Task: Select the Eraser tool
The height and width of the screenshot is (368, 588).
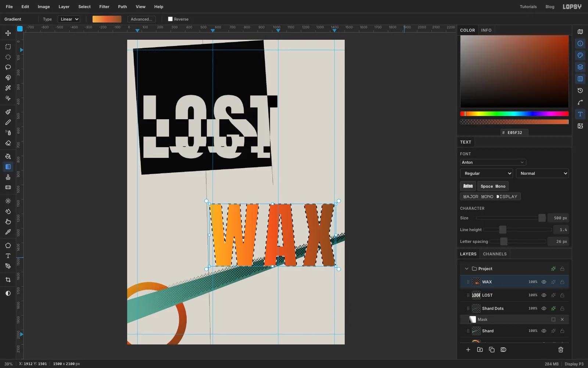Action: (8, 143)
